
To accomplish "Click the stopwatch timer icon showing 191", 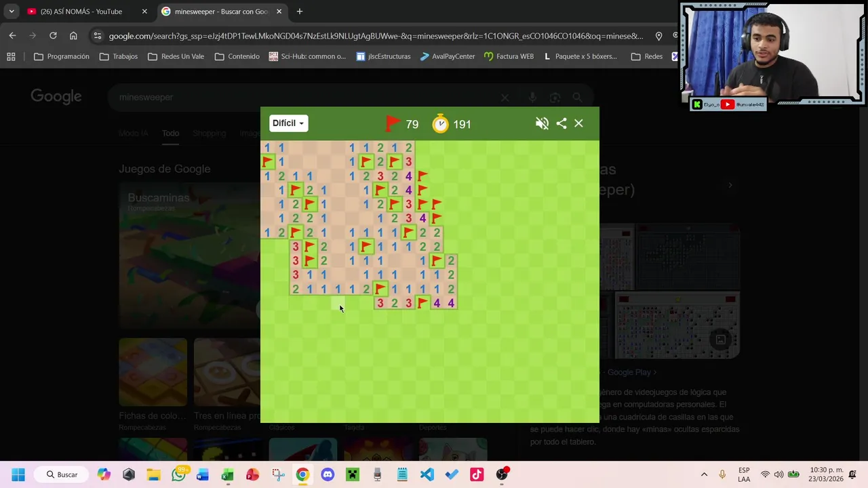I will click(x=441, y=124).
